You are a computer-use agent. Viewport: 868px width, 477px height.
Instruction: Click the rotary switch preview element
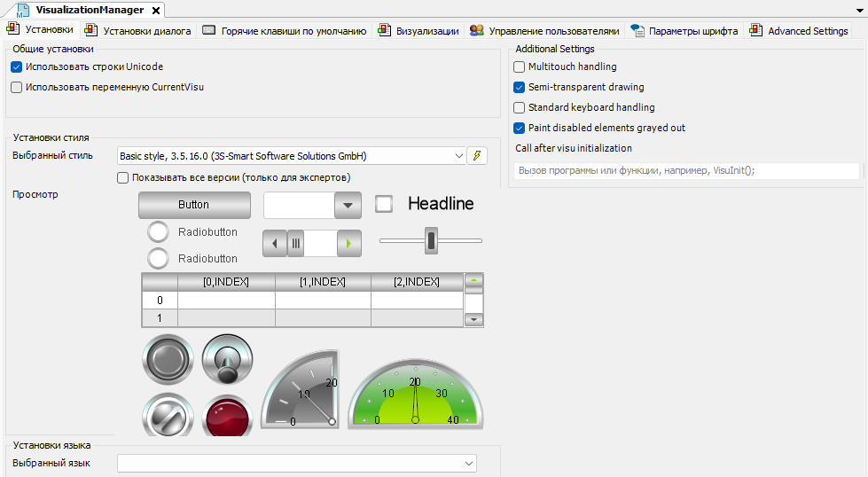[227, 358]
